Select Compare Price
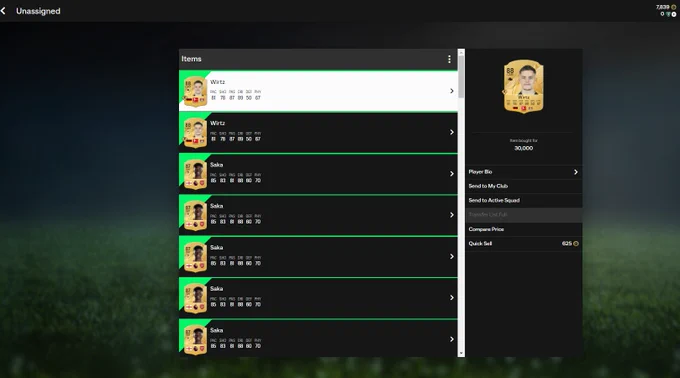The image size is (680, 378). tap(523, 229)
